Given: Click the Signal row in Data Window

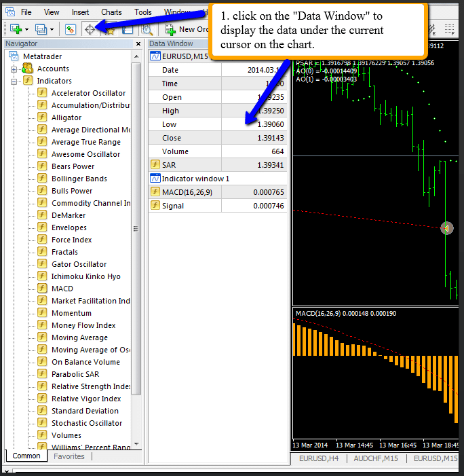Looking at the screenshot, I should (x=218, y=206).
